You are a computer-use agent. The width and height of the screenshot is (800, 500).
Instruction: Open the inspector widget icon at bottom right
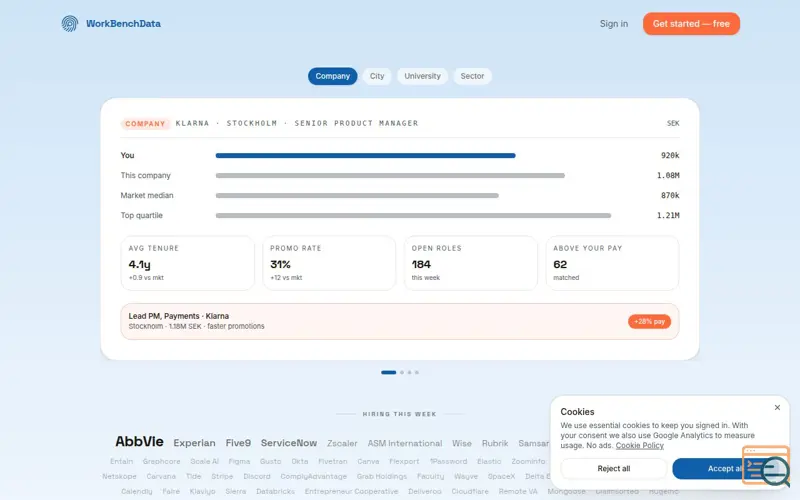click(x=766, y=465)
